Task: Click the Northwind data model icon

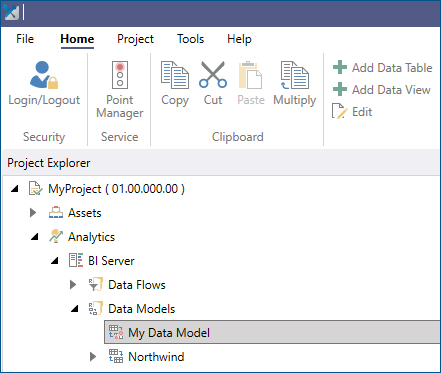Action: [x=116, y=356]
